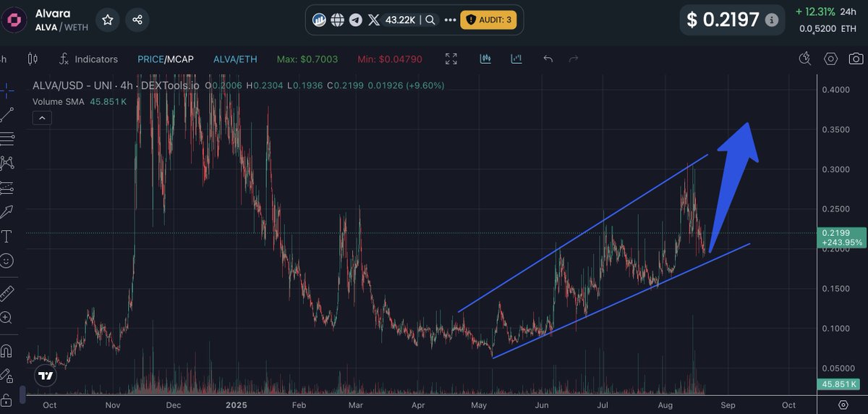Open chart settings hexagon icon

830,59
